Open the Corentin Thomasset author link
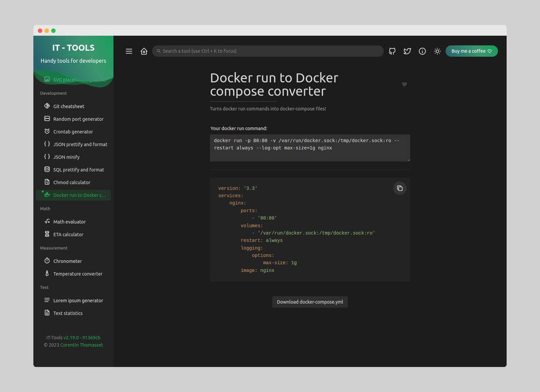Screen dimensions: 540x392 (81, 345)
